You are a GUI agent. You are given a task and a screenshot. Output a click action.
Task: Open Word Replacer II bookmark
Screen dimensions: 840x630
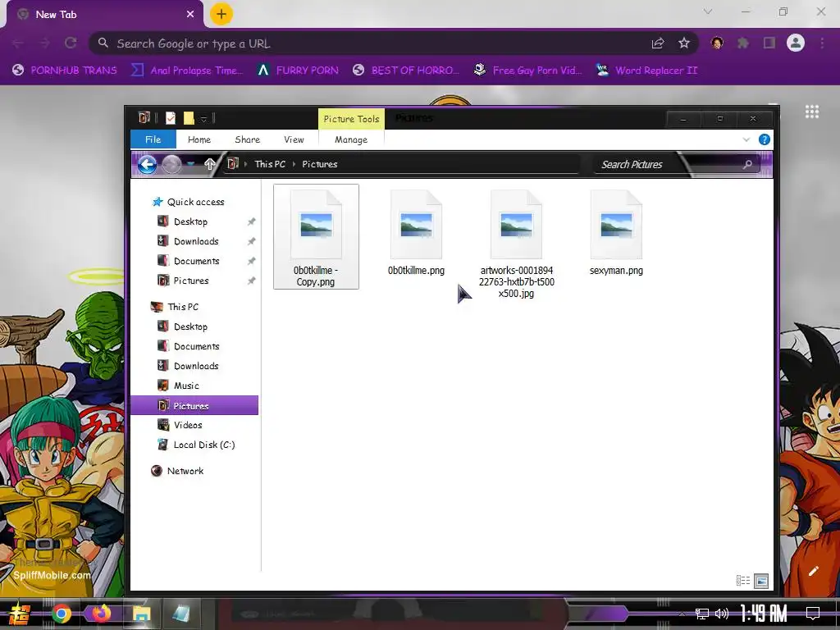647,71
